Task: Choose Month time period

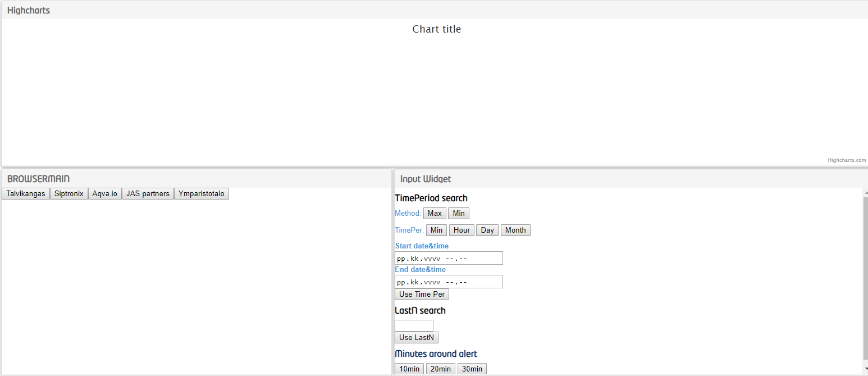Action: (x=515, y=230)
